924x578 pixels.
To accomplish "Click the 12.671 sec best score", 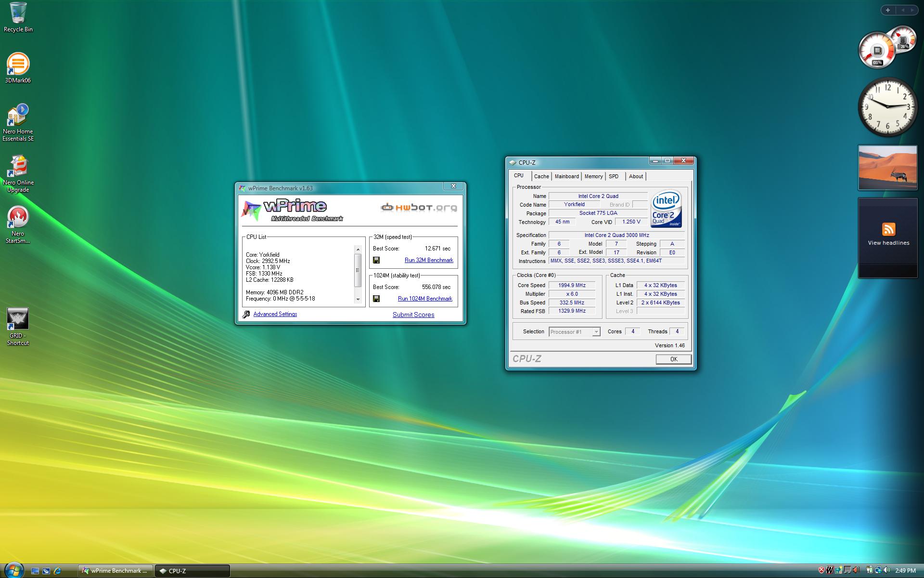I will (x=437, y=249).
